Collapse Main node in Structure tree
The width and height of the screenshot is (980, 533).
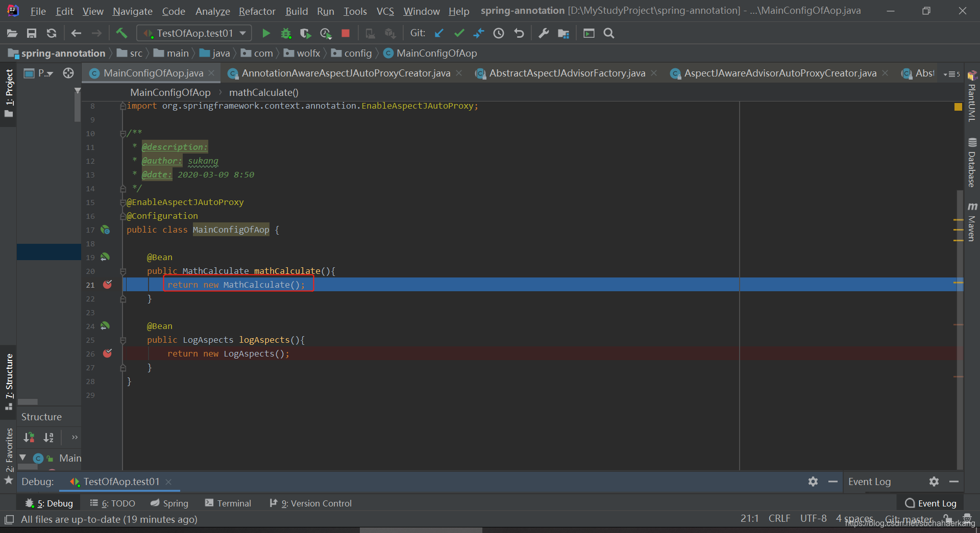(23, 458)
